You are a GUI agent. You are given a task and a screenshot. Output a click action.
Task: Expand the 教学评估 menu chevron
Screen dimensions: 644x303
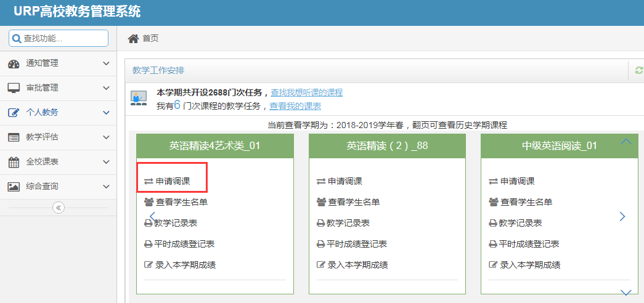coord(106,137)
